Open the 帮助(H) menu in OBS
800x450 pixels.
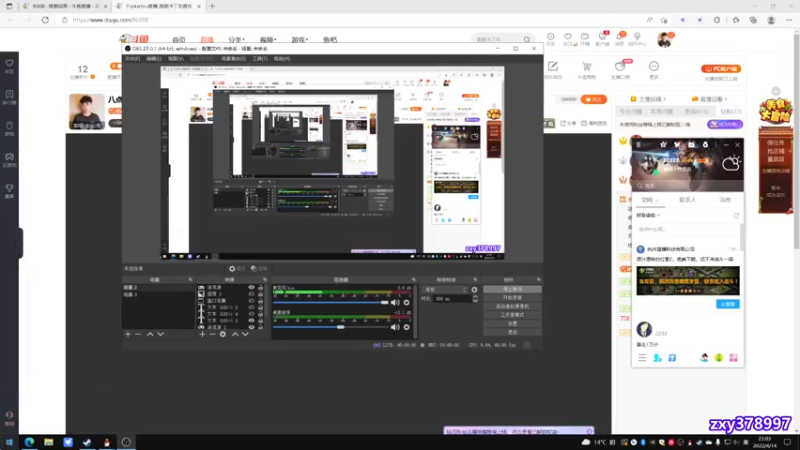click(x=282, y=59)
